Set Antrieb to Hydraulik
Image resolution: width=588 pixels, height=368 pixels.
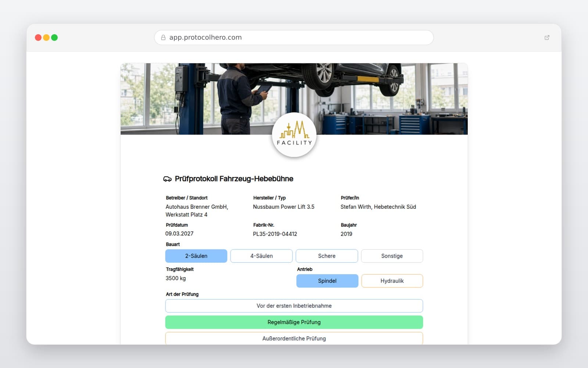coord(392,281)
